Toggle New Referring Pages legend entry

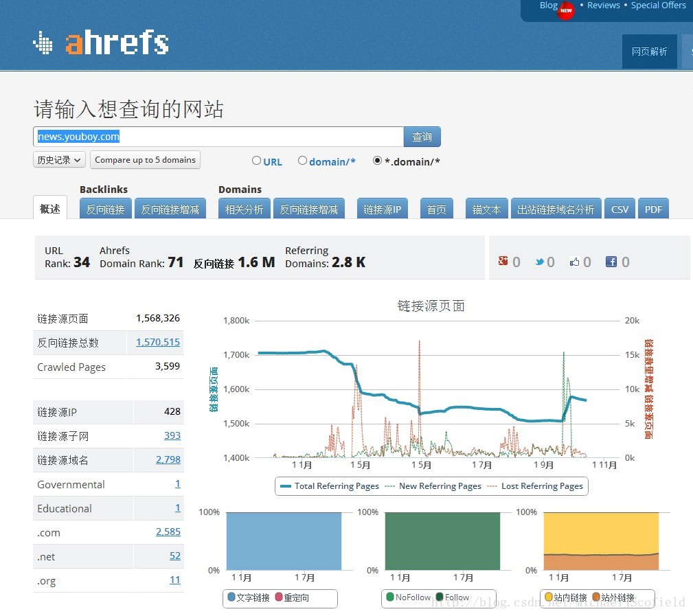433,486
